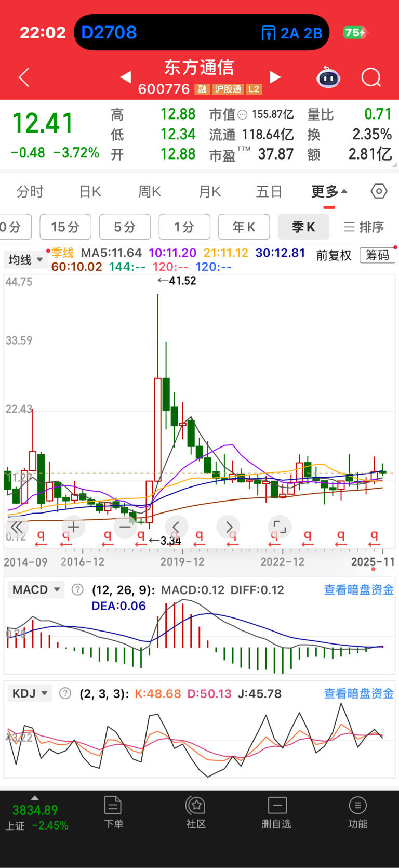Switch to the next stock with right triangle

[x=275, y=77]
